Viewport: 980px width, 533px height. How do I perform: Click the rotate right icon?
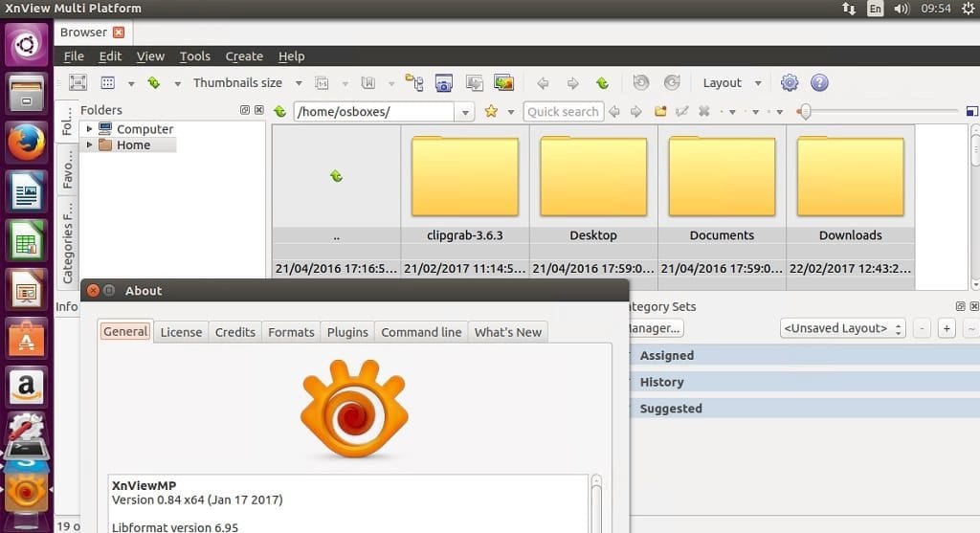tap(672, 82)
